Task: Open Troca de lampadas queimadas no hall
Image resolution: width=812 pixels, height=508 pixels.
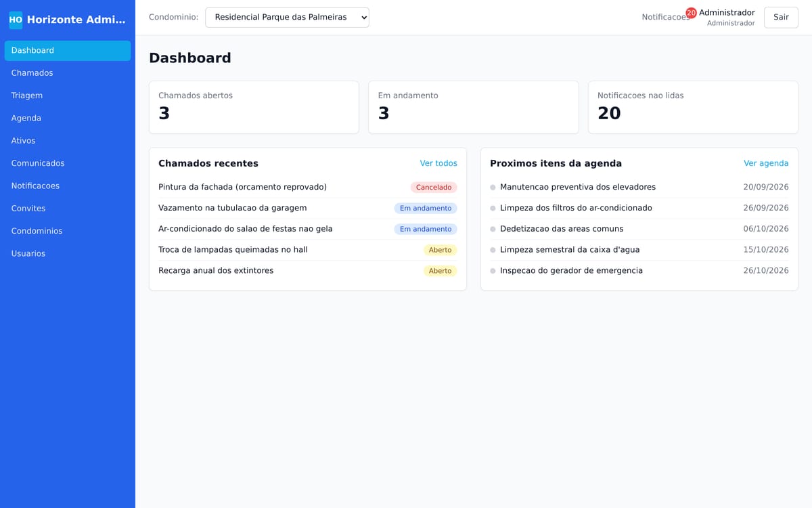Action: (x=233, y=250)
